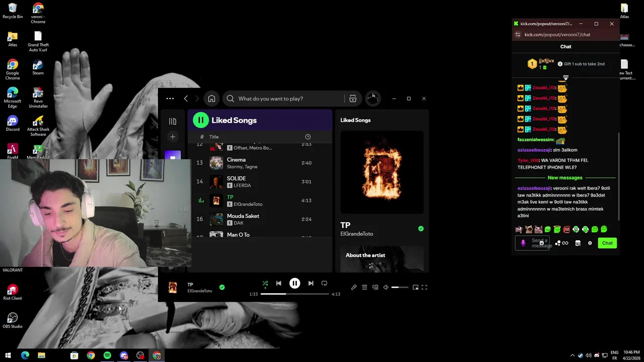Click username Tyler_H16 in chat
This screenshot has height=362, width=644.
tap(528, 160)
